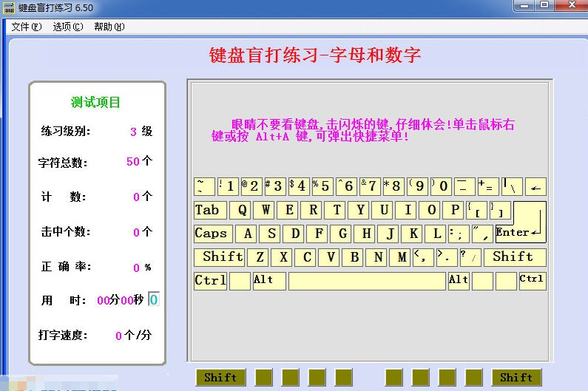Click the left Shift key in keyboard
Viewport: 588px width, 391px height.
pyautogui.click(x=221, y=257)
